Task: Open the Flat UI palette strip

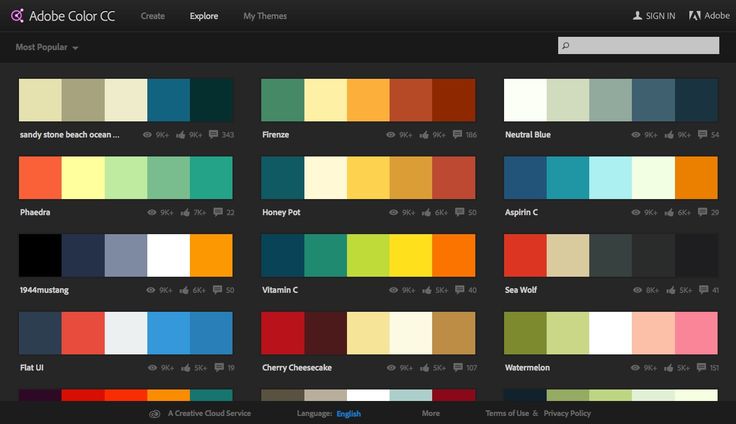Action: [126, 333]
